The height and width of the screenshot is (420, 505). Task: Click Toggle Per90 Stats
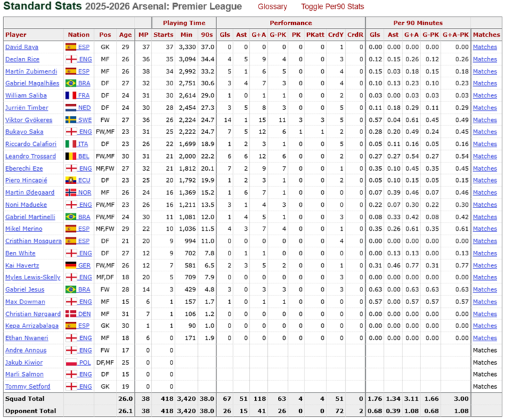[332, 7]
